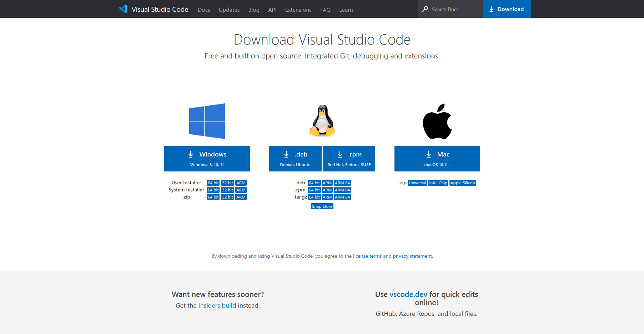Image resolution: width=644 pixels, height=334 pixels.
Task: Open the API navigation link
Action: [x=272, y=10]
